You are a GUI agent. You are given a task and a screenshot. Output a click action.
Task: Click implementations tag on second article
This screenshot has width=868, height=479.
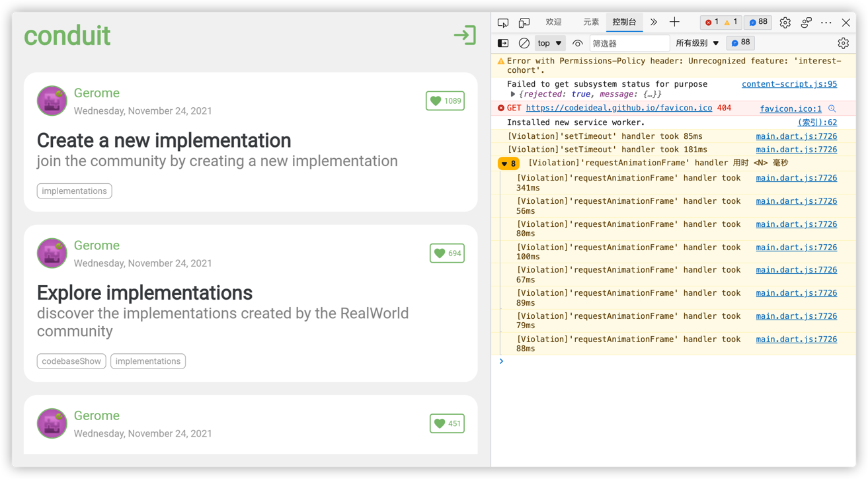pos(148,361)
